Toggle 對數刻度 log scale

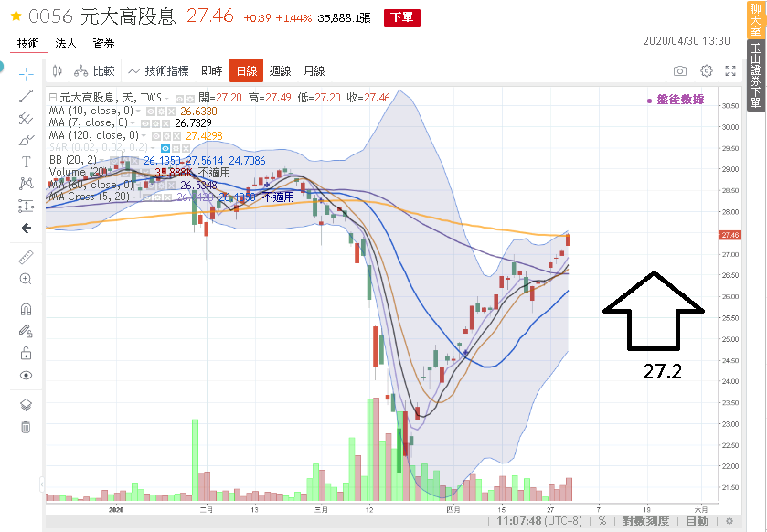[x=645, y=521]
